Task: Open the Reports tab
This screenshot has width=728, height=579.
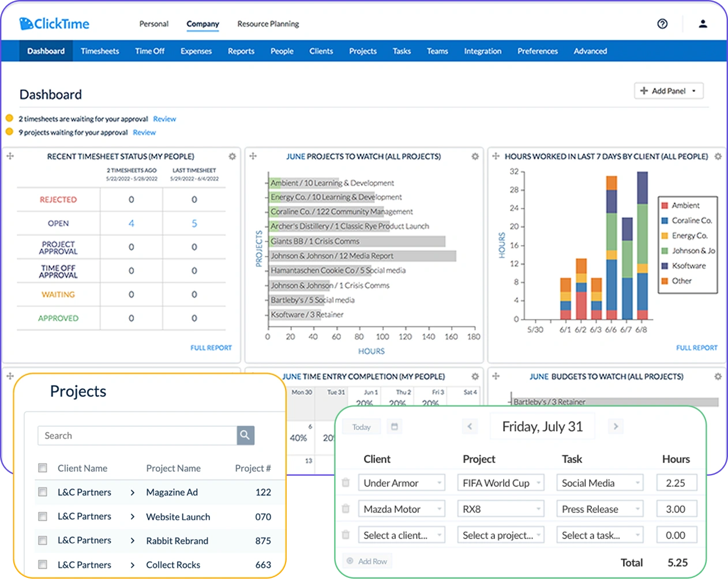Action: 241,51
